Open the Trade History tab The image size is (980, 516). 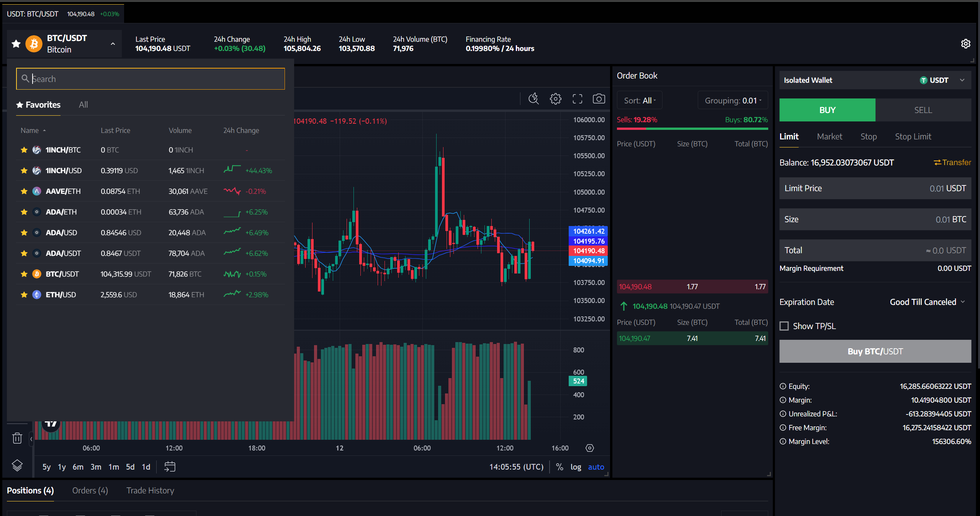[x=150, y=490]
